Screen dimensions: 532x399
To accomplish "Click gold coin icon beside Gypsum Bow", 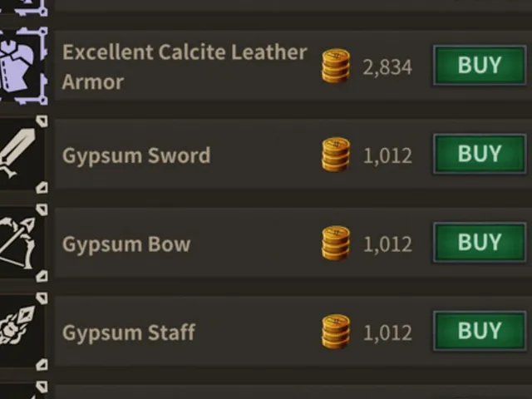I will (x=336, y=243).
